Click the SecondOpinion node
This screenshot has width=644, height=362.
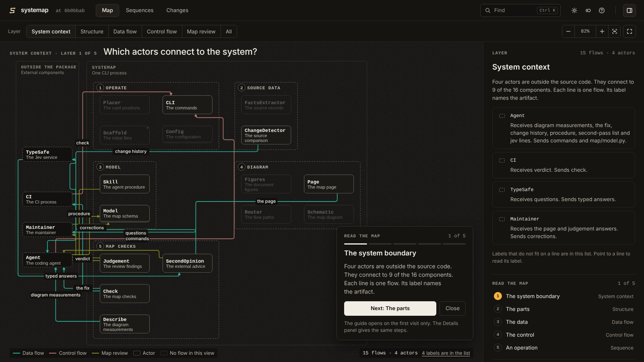[188, 263]
